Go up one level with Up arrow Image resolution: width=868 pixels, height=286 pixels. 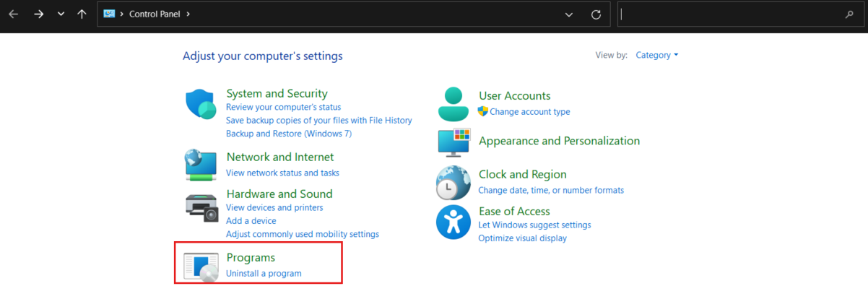click(x=82, y=14)
